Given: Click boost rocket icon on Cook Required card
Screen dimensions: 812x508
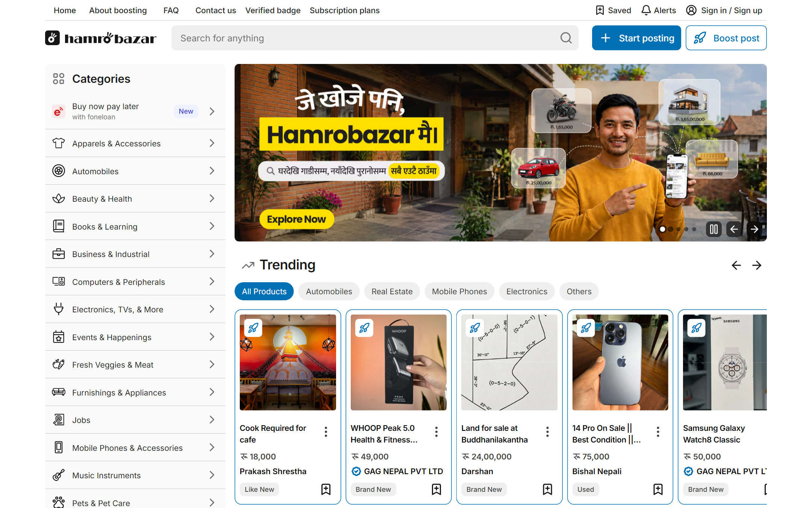Looking at the screenshot, I should (x=253, y=328).
